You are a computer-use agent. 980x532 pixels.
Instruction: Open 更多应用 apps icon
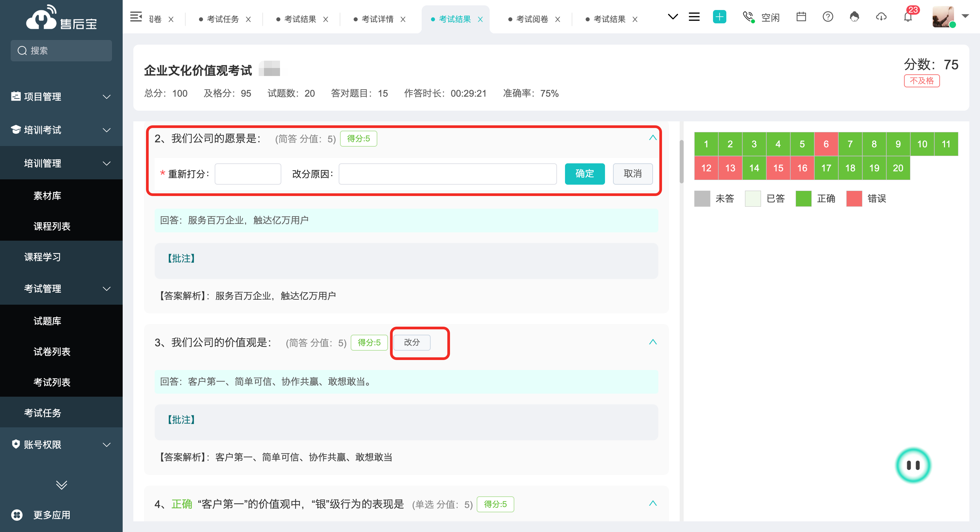point(17,515)
